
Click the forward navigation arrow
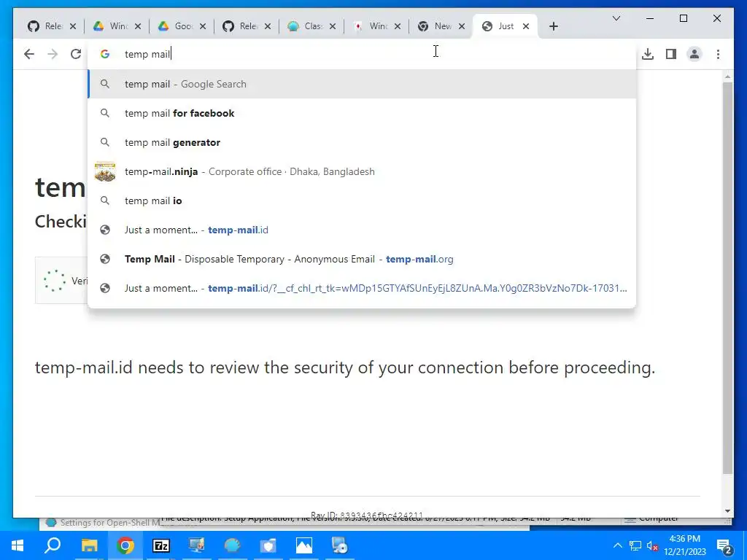pos(53,54)
